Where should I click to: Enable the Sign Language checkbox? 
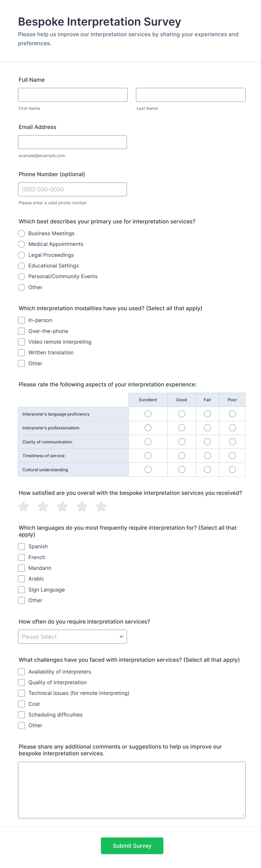point(22,590)
